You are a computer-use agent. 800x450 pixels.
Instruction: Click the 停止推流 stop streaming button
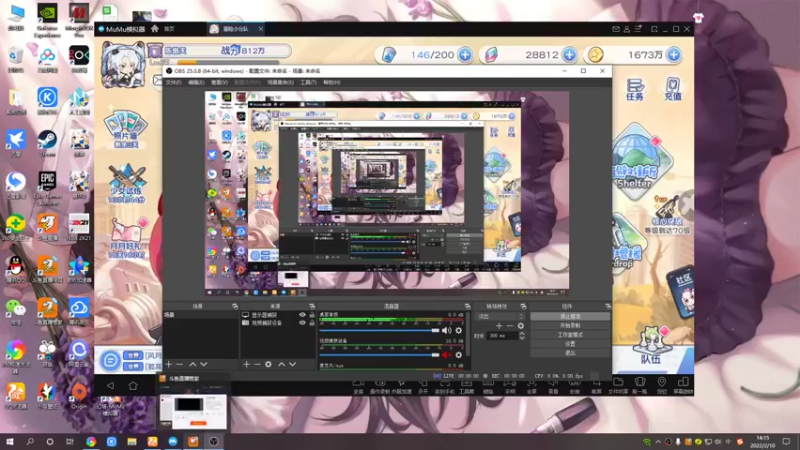570,316
